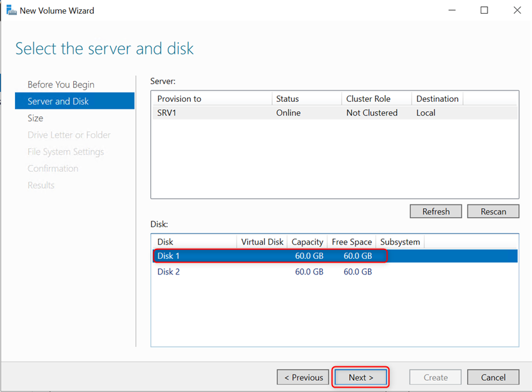Select the "Results" step
The image size is (532, 392).
[x=41, y=185]
